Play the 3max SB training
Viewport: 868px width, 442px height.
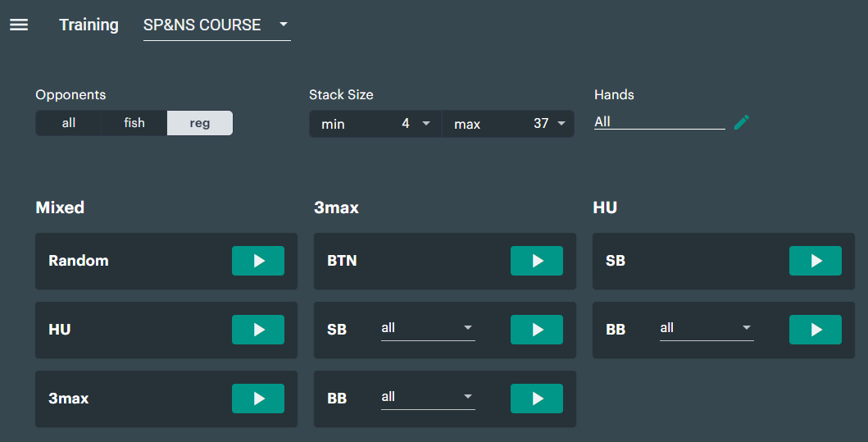click(x=536, y=330)
